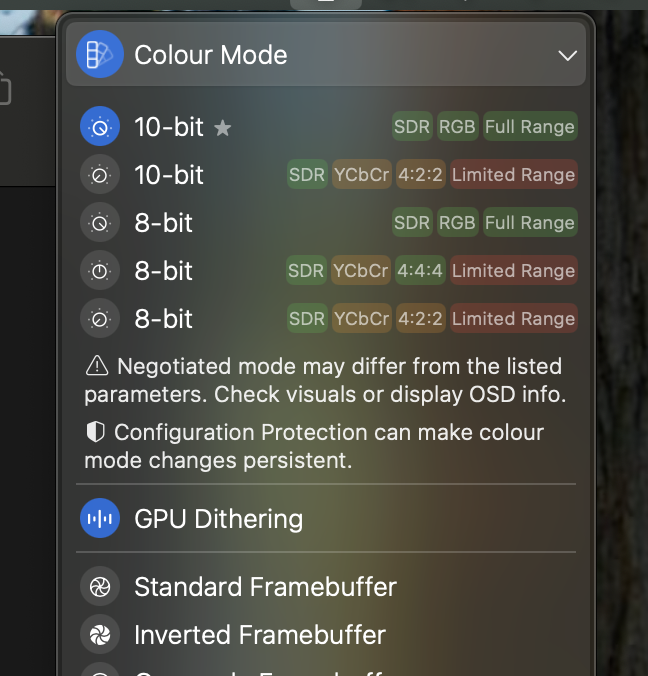Choose the Inverted Framebuffer menu label
Viewport: 648px width, 676px height.
(x=260, y=635)
